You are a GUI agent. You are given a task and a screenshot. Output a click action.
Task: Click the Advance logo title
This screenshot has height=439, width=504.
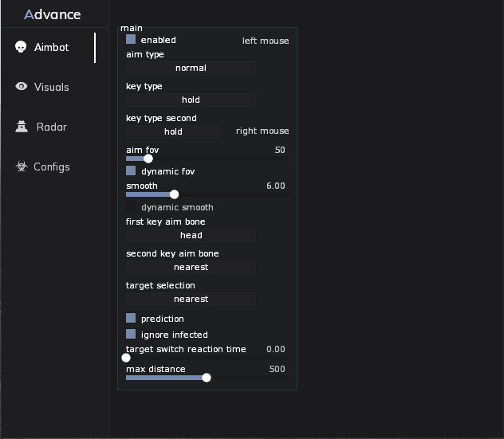click(53, 14)
